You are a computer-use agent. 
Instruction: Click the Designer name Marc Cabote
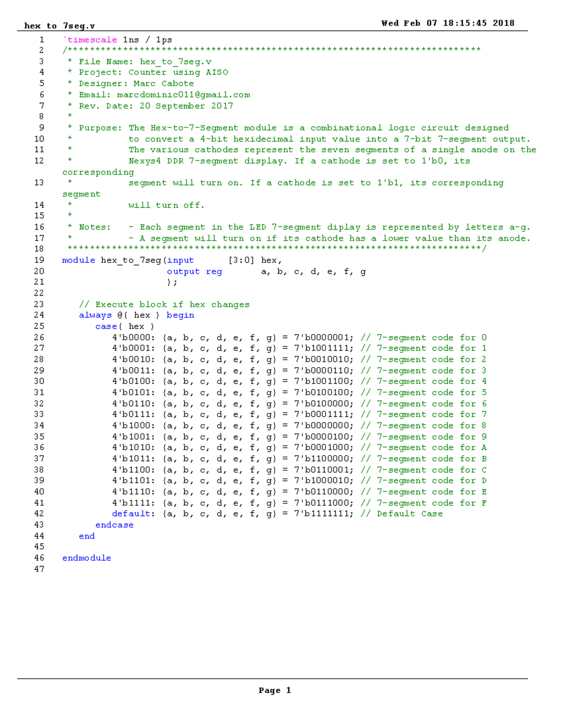tap(163, 83)
